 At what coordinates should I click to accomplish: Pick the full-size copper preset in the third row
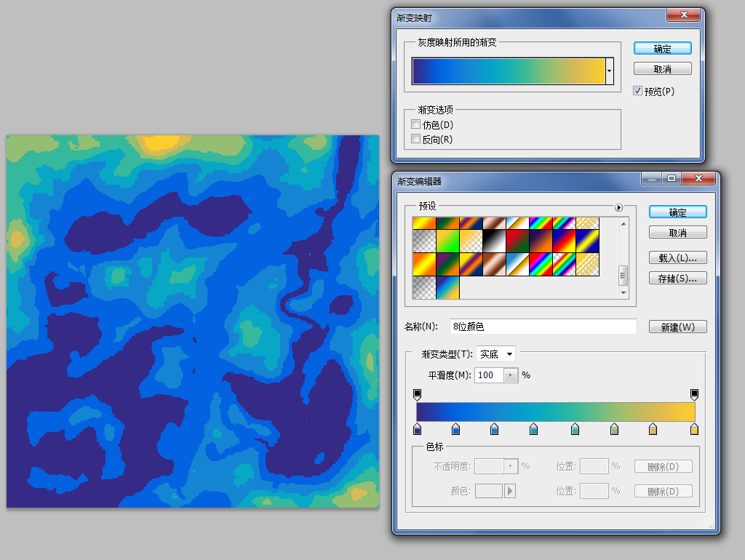pos(494,264)
